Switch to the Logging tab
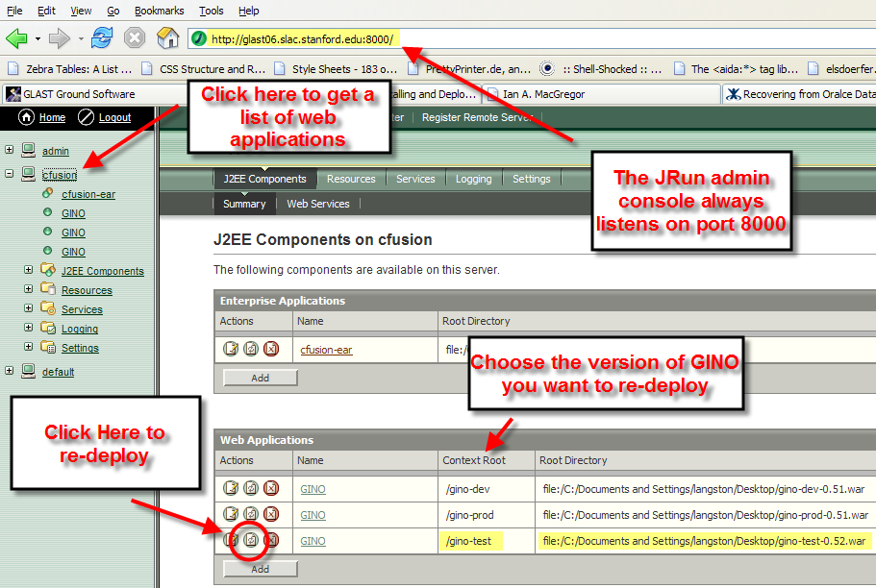Image resolution: width=876 pixels, height=588 pixels. point(473,179)
